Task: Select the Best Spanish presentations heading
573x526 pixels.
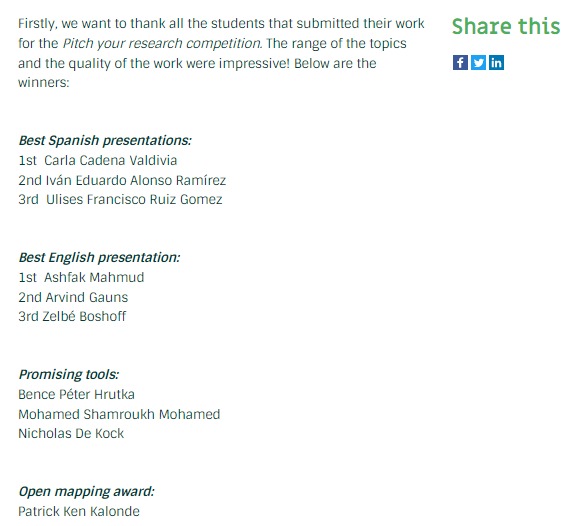Action: coord(105,141)
